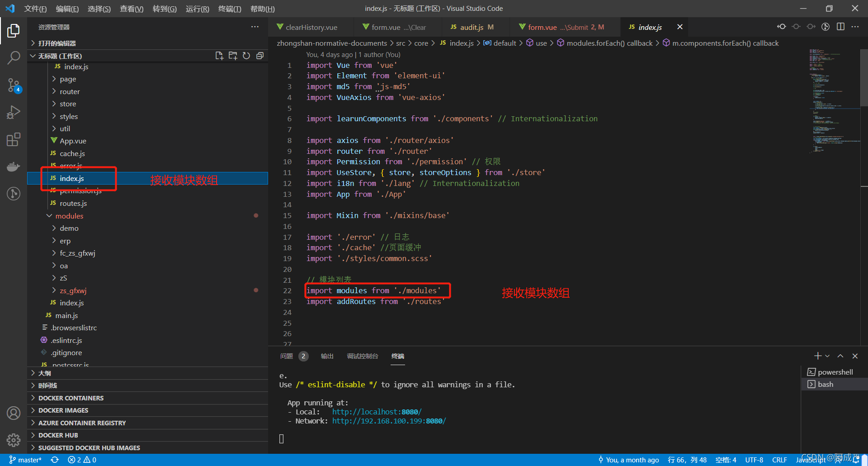
Task: Close the index.js editor tab
Action: pos(679,27)
